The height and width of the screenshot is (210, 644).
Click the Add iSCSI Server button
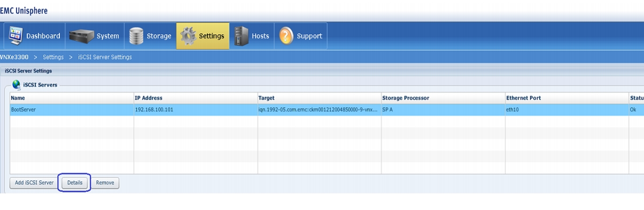(34, 183)
